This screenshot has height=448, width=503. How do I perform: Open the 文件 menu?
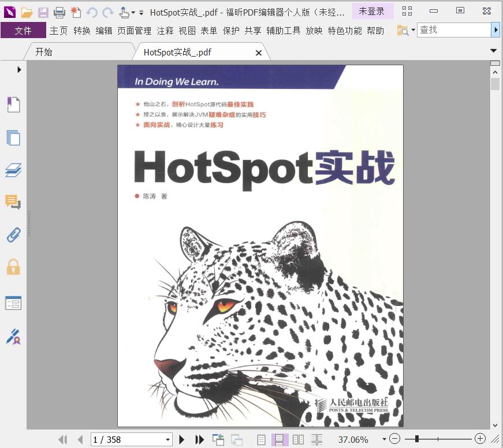pos(23,31)
